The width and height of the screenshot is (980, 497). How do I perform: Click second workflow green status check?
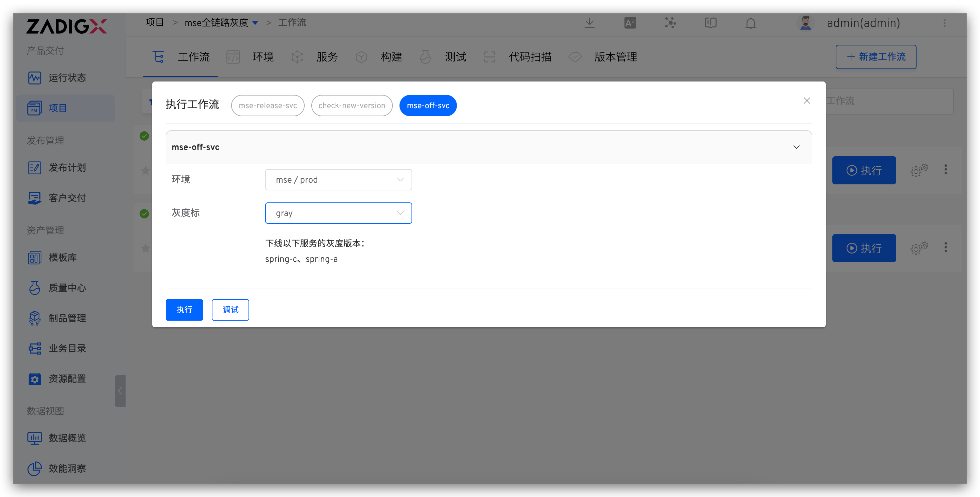pos(144,214)
